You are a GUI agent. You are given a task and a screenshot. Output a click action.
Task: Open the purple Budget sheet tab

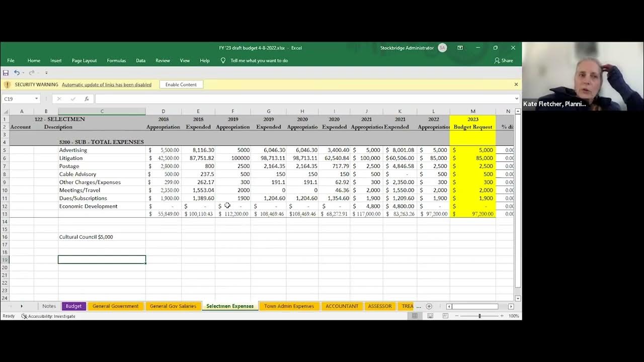click(73, 306)
